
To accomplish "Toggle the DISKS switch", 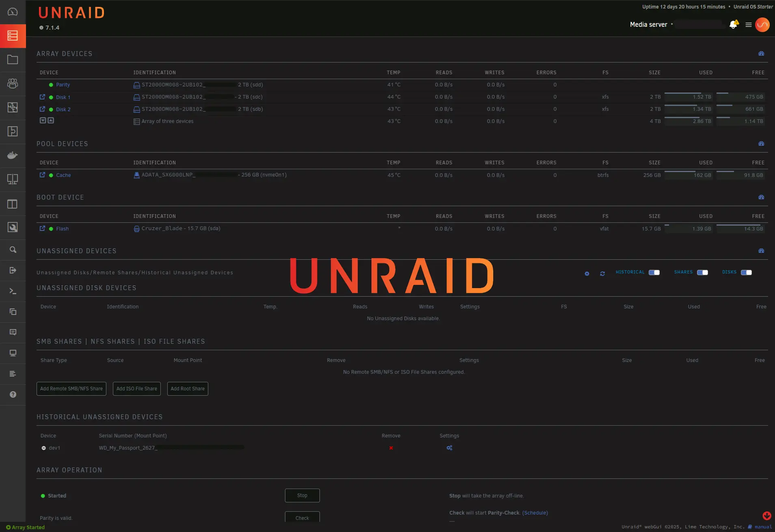I will tap(746, 272).
